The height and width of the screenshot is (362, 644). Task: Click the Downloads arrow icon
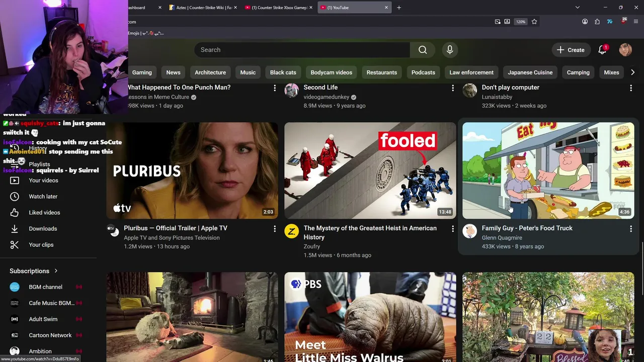(x=15, y=229)
